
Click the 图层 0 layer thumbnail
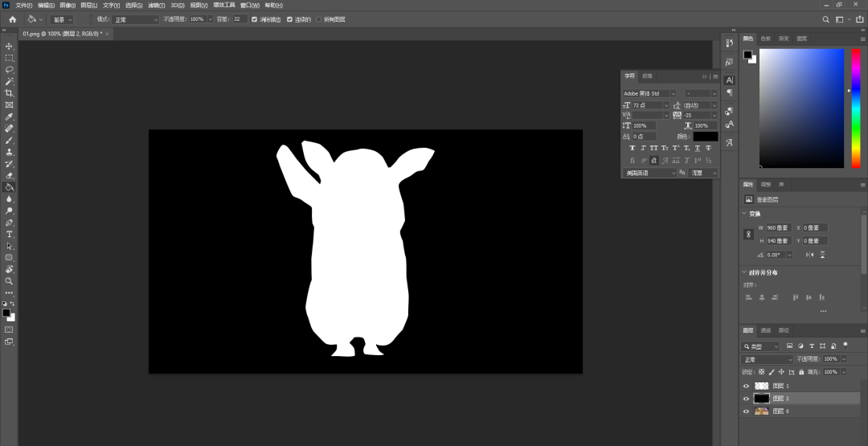click(761, 411)
